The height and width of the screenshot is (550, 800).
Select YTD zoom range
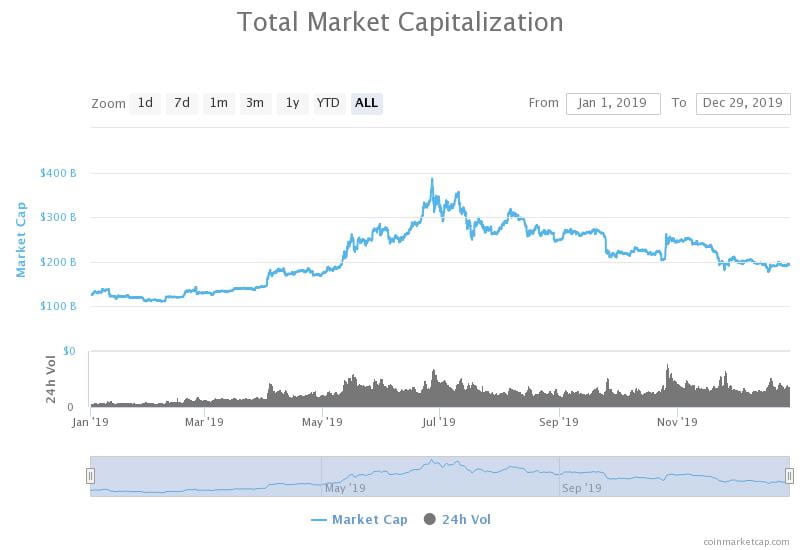(x=328, y=103)
